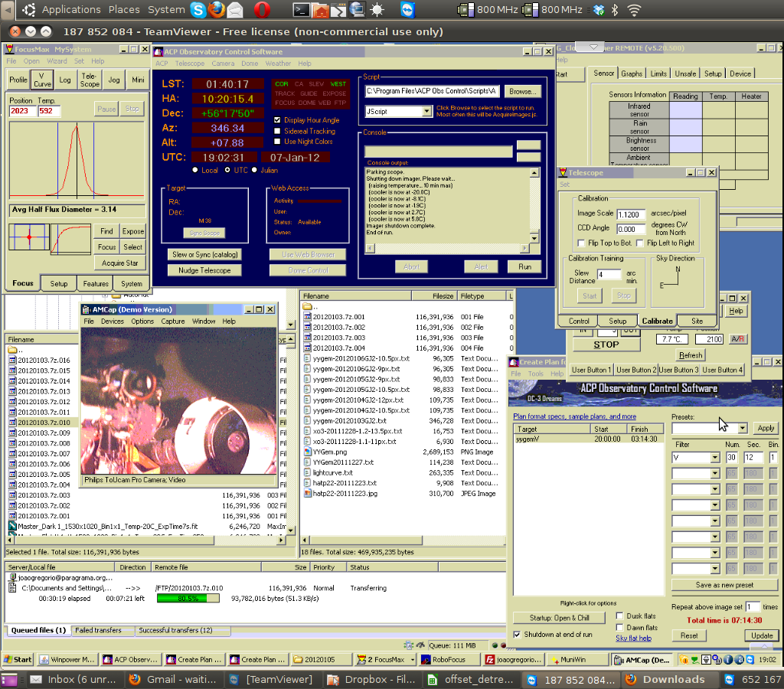This screenshot has width=784, height=689.
Task: Click the Acquire Star button in FocusMax
Action: pos(120,263)
